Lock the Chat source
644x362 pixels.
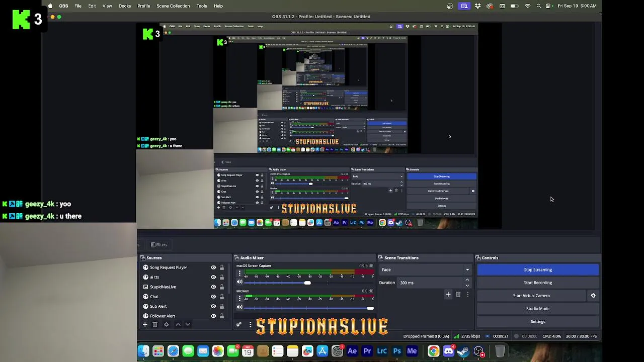click(222, 297)
